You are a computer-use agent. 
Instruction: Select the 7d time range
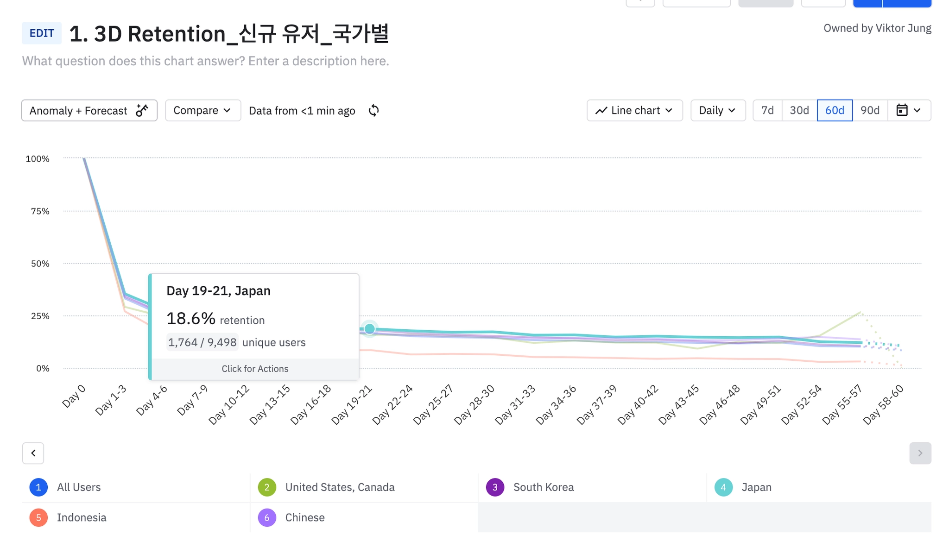pos(767,111)
